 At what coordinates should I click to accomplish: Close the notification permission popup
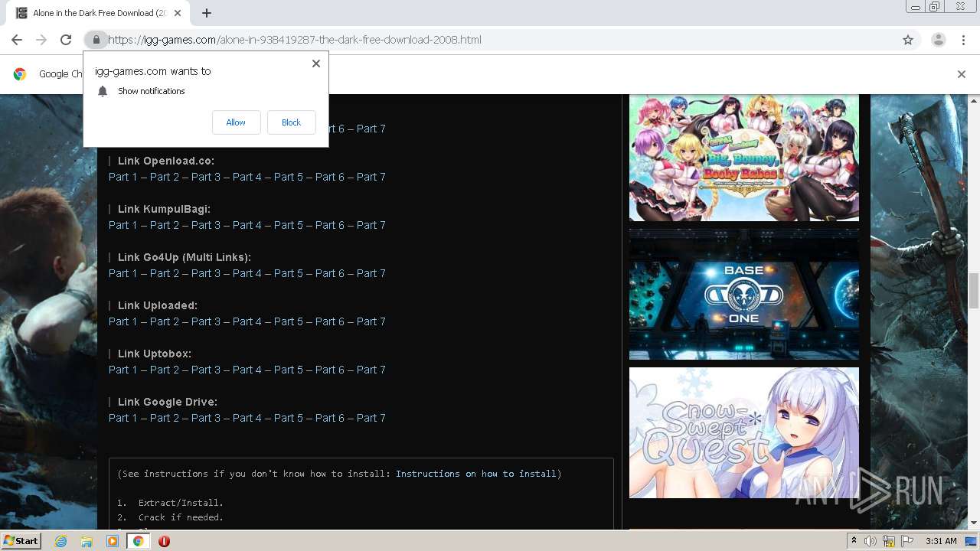point(315,64)
